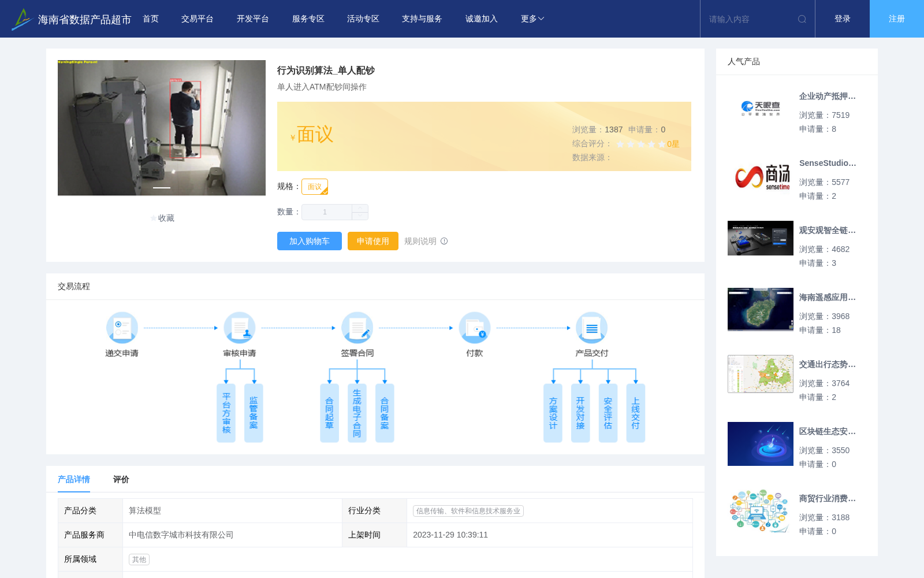Open the SenseTime 商汤 product thumbnail
The image size is (924, 578).
(x=761, y=176)
